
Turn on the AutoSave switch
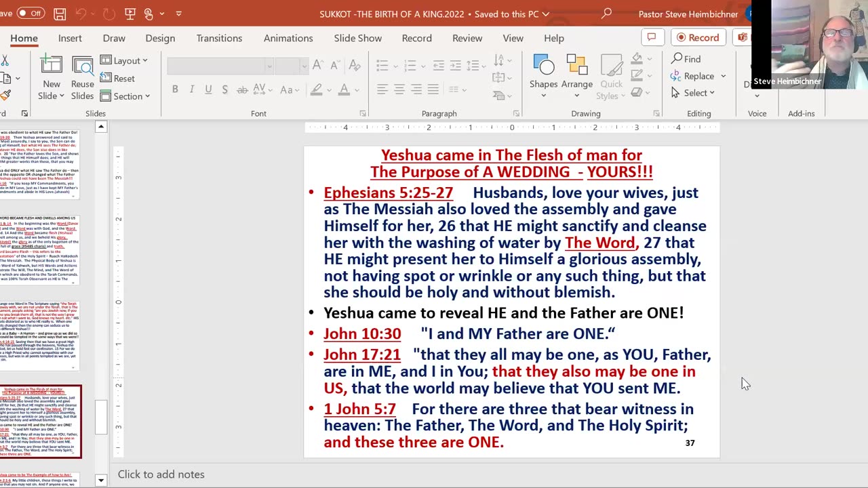tap(31, 14)
